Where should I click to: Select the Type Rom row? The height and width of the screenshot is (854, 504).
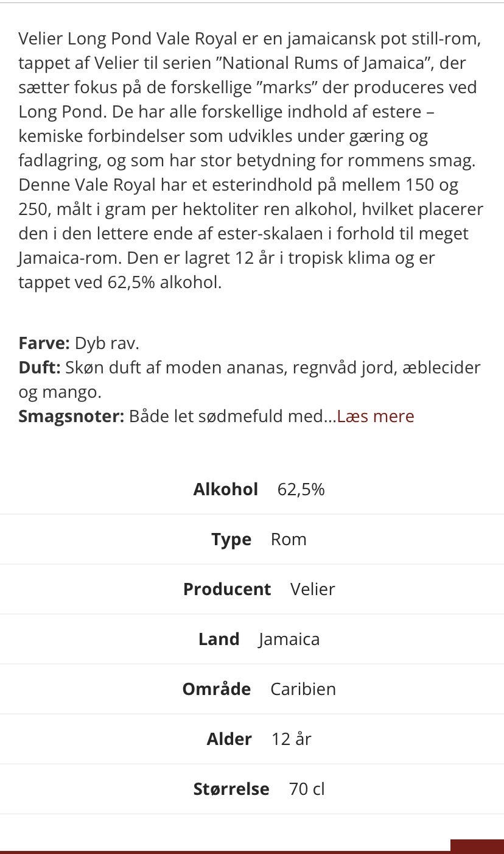pyautogui.click(x=252, y=539)
